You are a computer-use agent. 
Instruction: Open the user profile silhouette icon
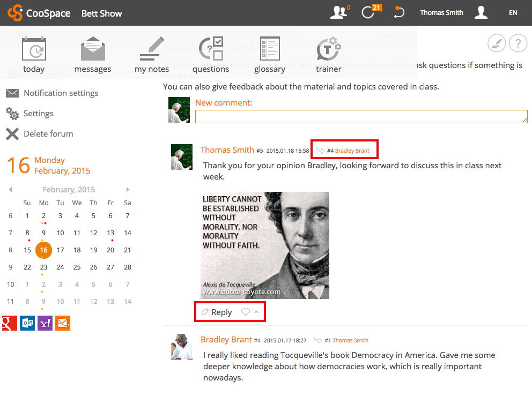[x=481, y=12]
